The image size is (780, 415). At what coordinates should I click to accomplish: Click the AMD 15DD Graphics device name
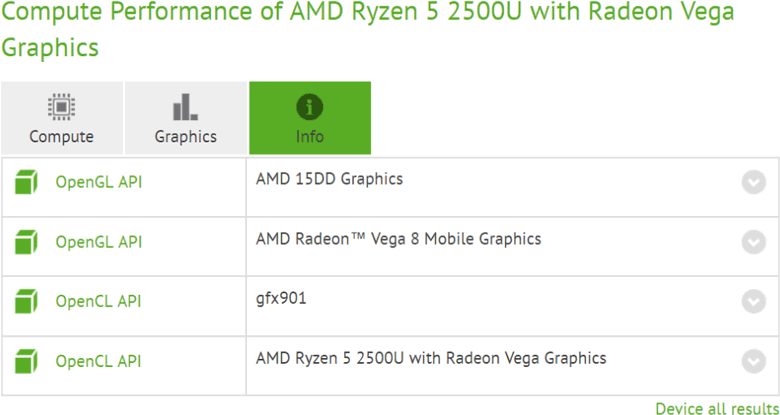[x=329, y=180]
